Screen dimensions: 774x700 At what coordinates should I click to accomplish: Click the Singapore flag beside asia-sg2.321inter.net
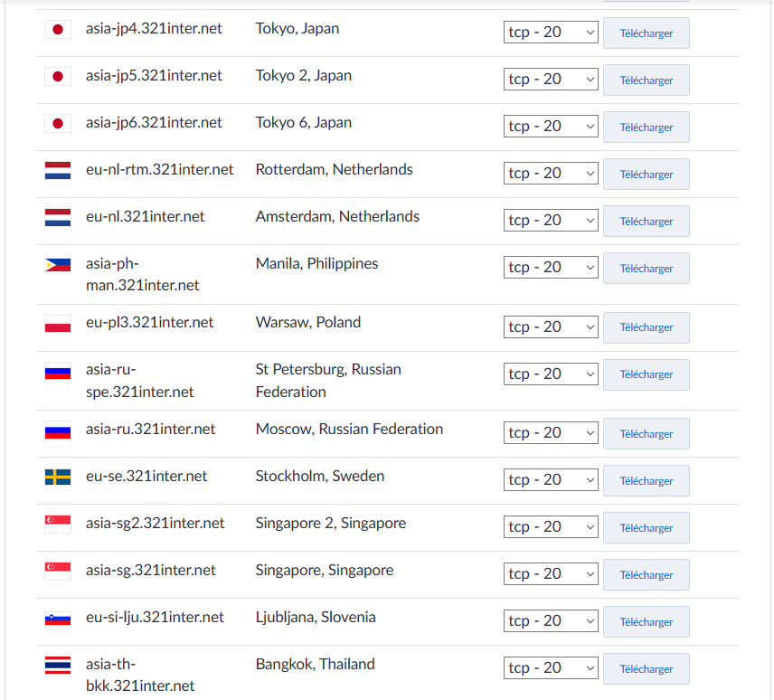[x=58, y=525]
